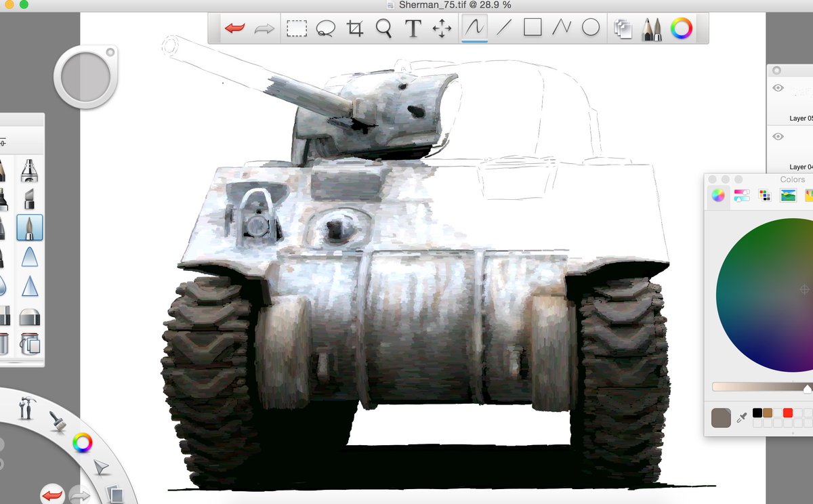Redo using the top toolbar grey arrow

[x=264, y=28]
